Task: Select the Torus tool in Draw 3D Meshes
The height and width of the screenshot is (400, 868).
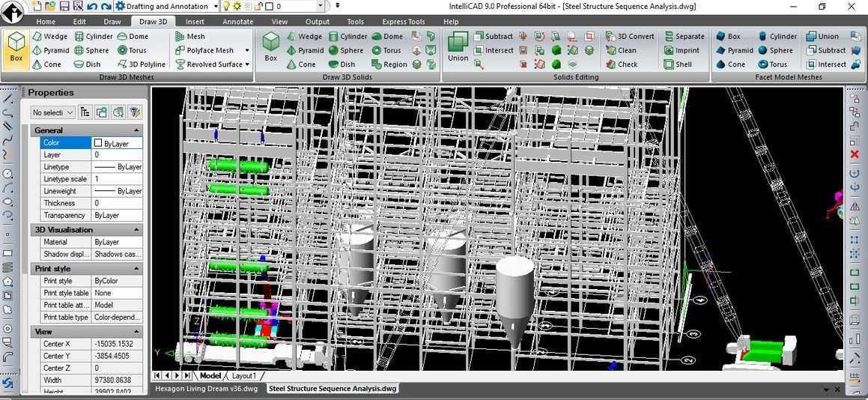Action: 132,50
